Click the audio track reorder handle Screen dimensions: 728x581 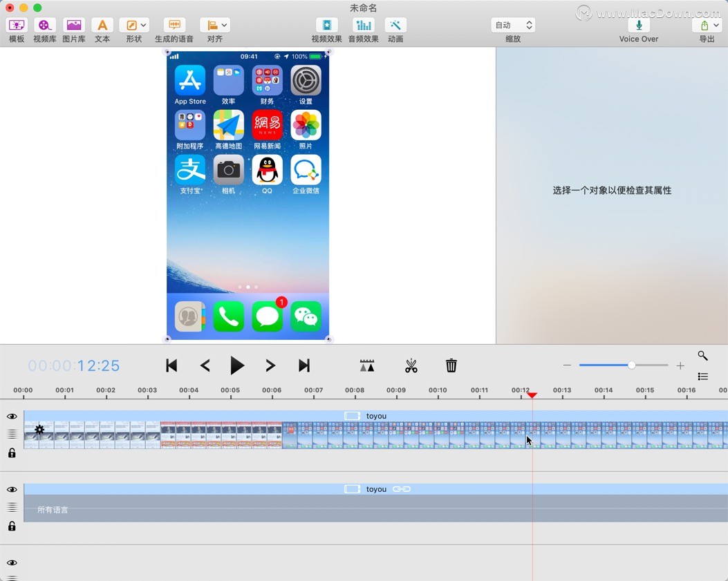click(x=12, y=508)
